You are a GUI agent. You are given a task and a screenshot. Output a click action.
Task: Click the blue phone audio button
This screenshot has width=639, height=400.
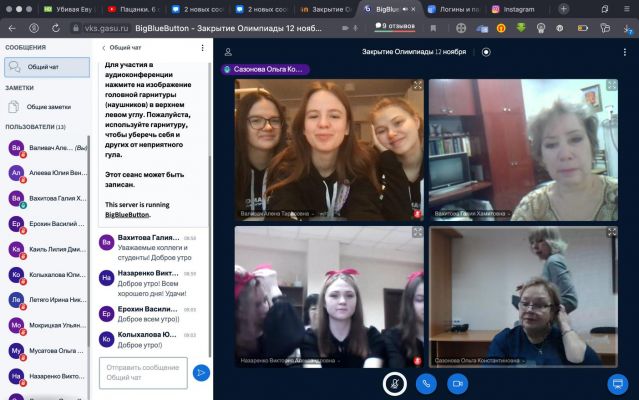(x=426, y=384)
